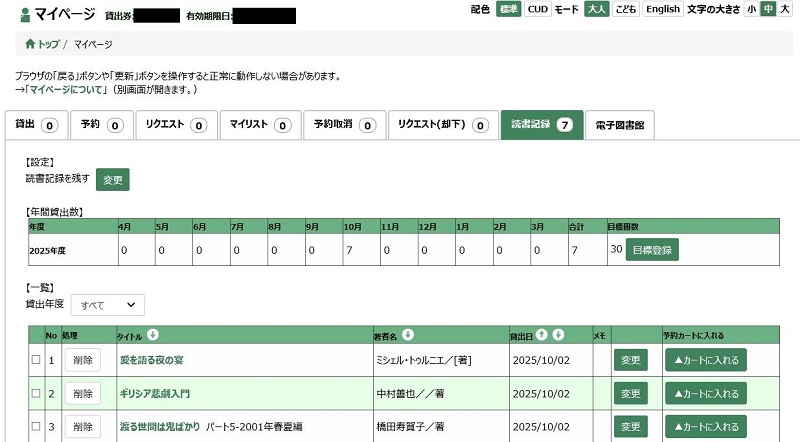Screen dimensions: 800x442
Task: Select the row 3 checkbox
Action: [x=36, y=426]
